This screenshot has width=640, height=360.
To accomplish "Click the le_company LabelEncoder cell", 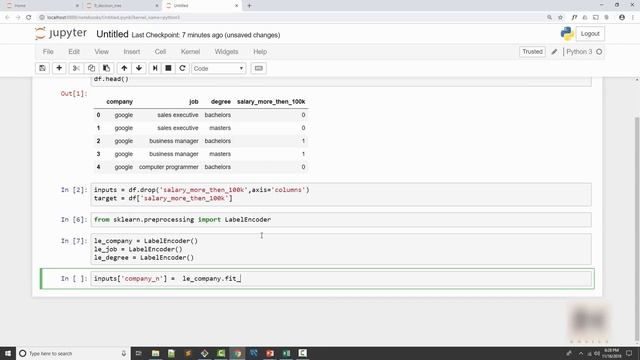I will pyautogui.click(x=341, y=249).
